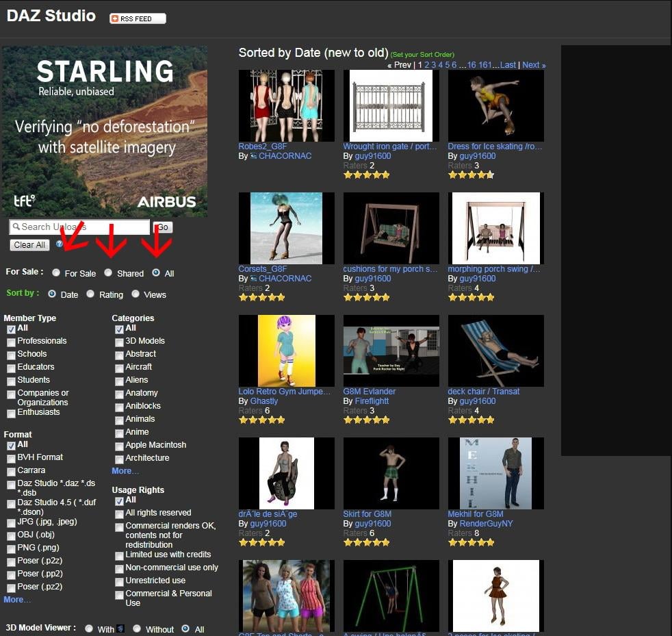
Task: Open the Corsets_G8F title link
Action: tap(263, 269)
